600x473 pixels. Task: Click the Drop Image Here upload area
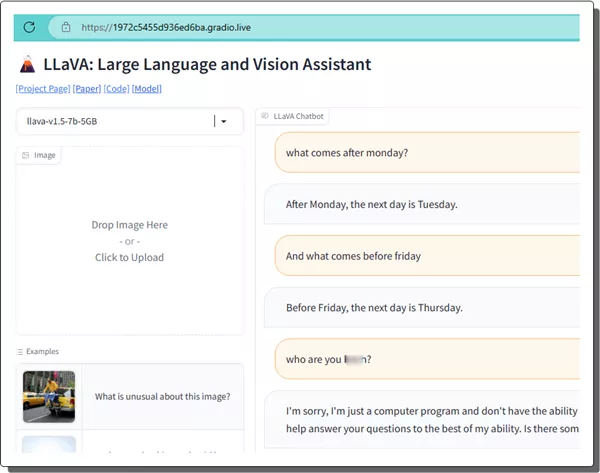point(130,241)
